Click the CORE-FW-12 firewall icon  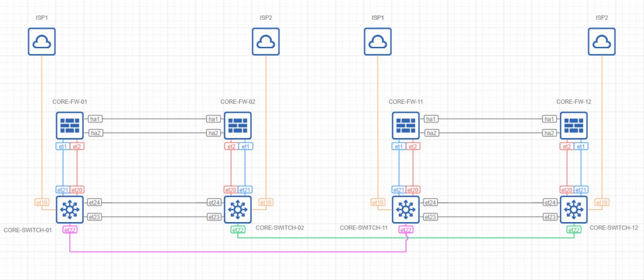tap(574, 125)
